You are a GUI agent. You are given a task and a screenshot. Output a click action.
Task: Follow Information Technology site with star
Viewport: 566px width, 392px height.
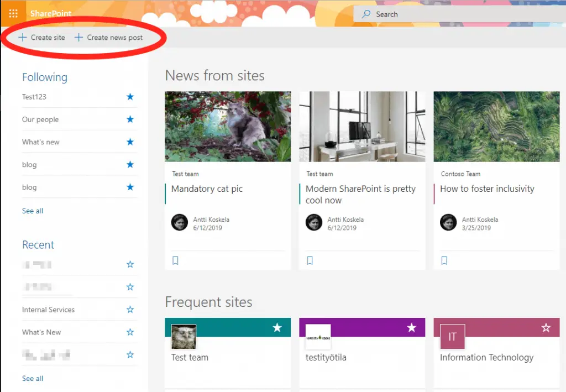pyautogui.click(x=546, y=328)
